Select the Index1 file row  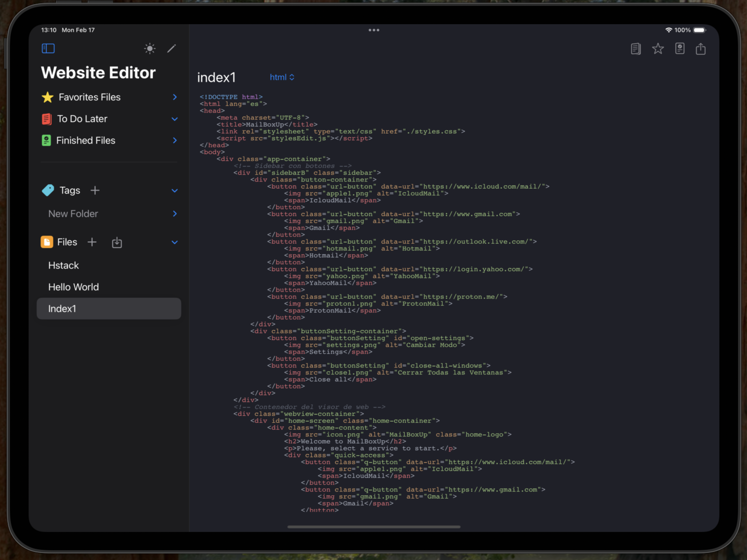pyautogui.click(x=109, y=309)
